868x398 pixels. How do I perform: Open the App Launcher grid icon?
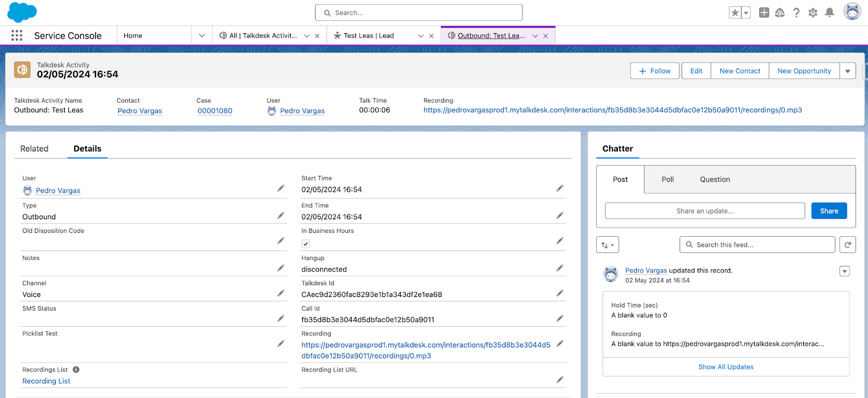pos(17,35)
